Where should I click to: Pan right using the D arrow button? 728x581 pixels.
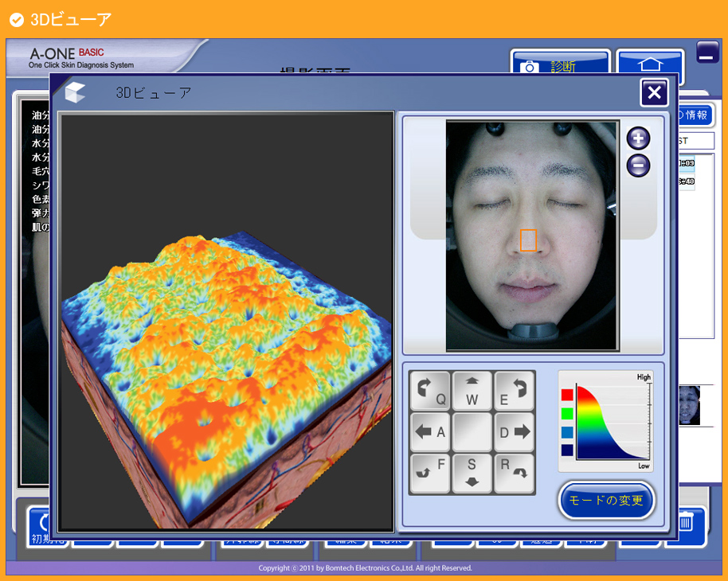coord(514,432)
